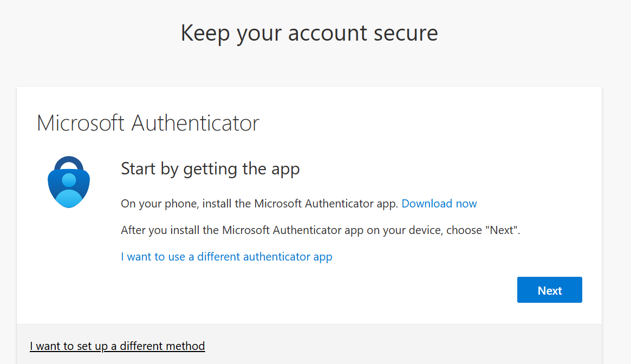Click the gray footer bar beside the method link
The height and width of the screenshot is (364, 631).
(x=402, y=346)
